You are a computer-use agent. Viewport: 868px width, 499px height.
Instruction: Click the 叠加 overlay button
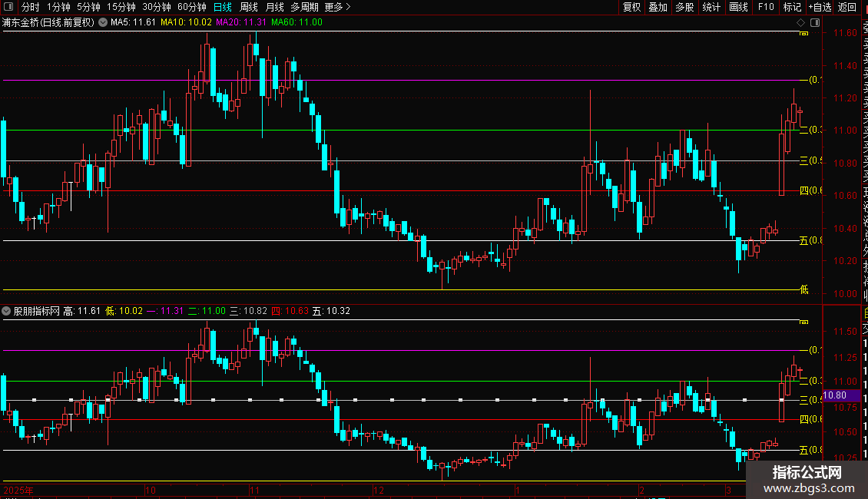click(x=658, y=7)
